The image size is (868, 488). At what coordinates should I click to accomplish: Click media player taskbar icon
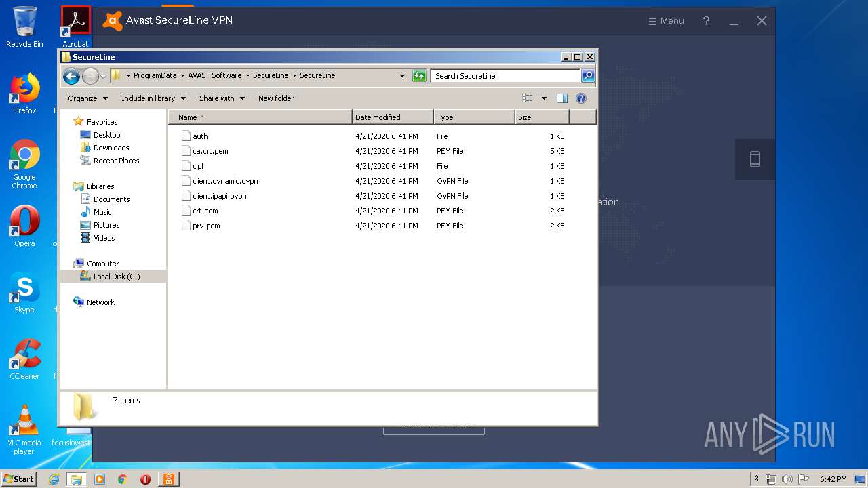(100, 479)
